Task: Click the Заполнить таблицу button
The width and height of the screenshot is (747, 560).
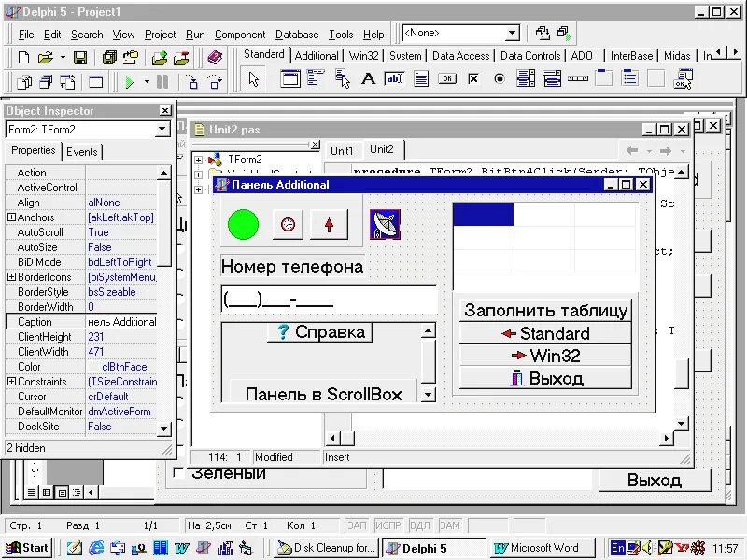Action: click(545, 311)
